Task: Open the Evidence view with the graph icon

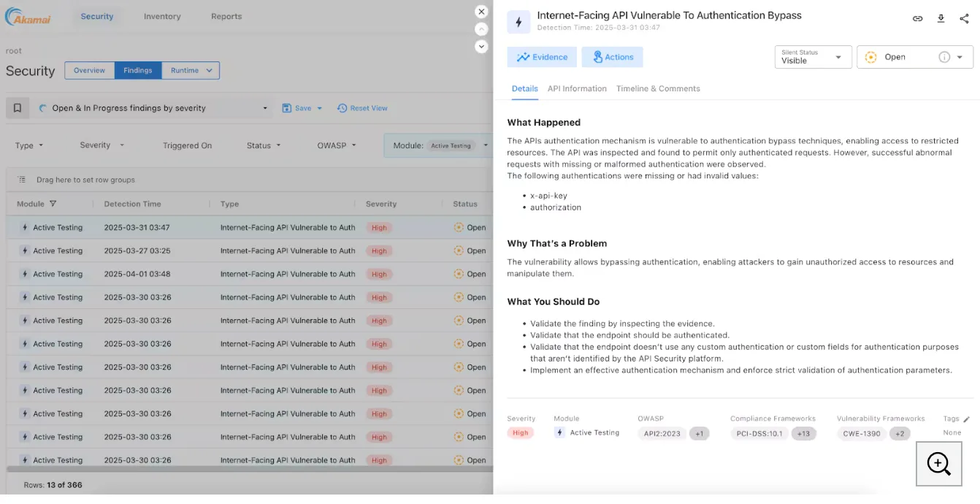Action: (542, 56)
